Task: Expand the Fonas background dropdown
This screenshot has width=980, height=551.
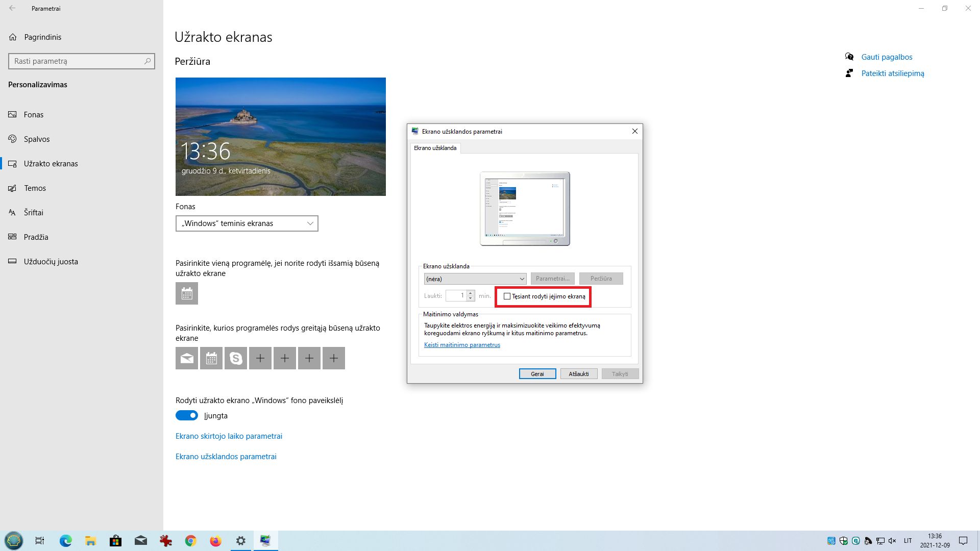Action: (247, 223)
